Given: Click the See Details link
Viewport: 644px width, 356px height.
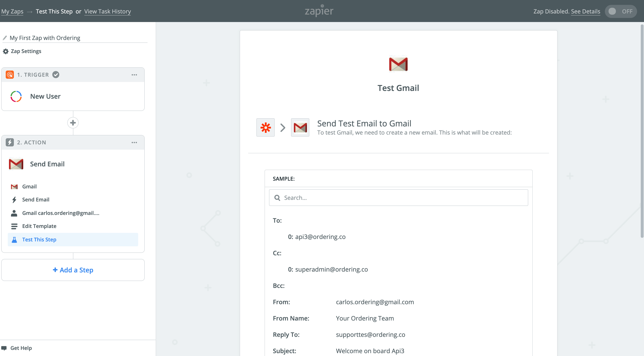Looking at the screenshot, I should point(585,11).
